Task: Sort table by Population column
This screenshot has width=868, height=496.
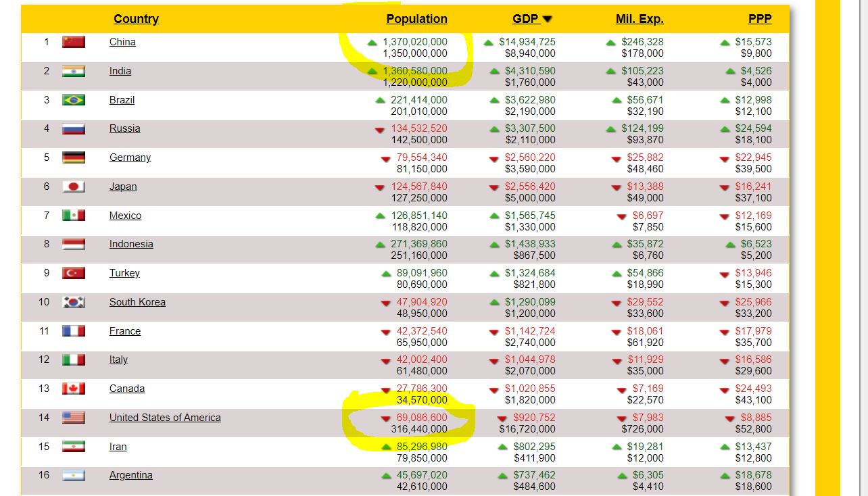Action: click(x=416, y=19)
